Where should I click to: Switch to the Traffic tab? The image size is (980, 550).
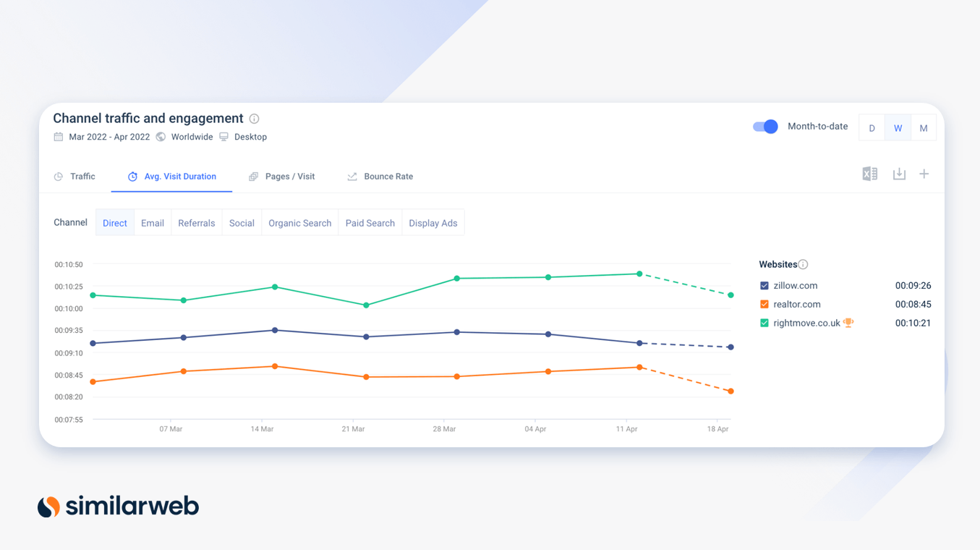pyautogui.click(x=74, y=177)
